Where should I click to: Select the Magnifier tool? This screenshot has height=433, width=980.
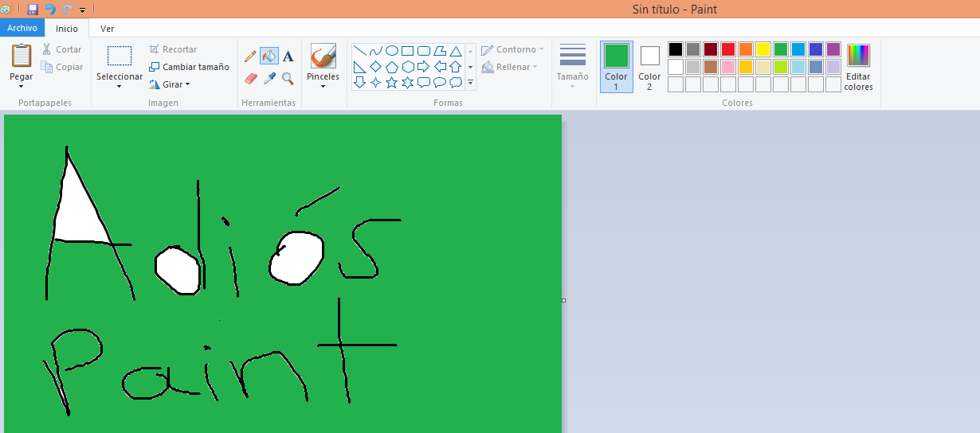point(288,78)
